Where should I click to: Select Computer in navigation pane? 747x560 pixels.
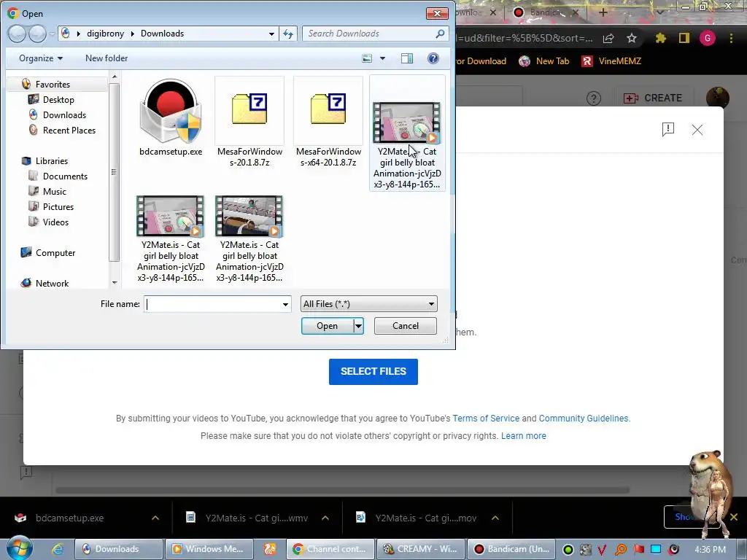pyautogui.click(x=55, y=253)
